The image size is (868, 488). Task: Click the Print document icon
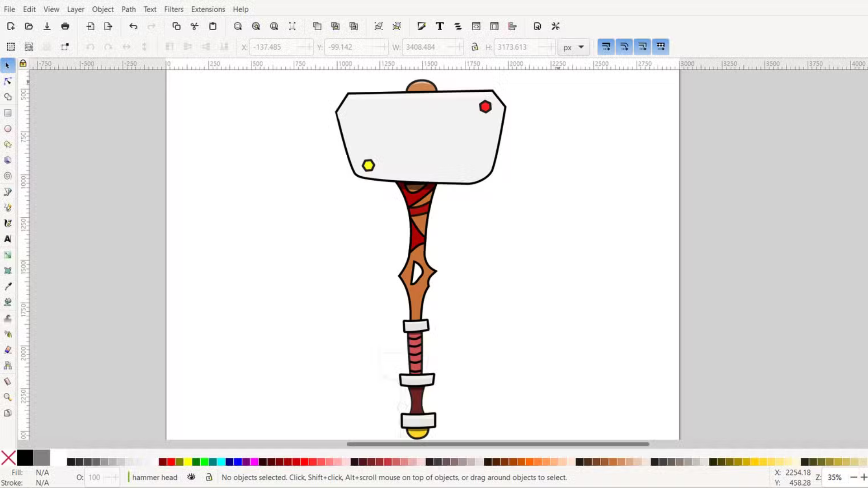coord(65,26)
